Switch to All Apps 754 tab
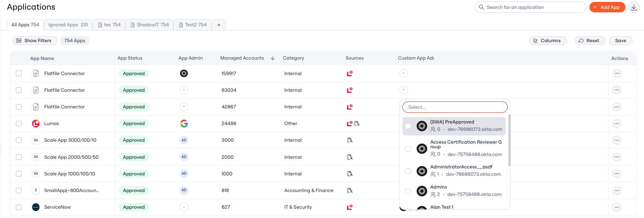This screenshot has height=218, width=644. (x=25, y=25)
